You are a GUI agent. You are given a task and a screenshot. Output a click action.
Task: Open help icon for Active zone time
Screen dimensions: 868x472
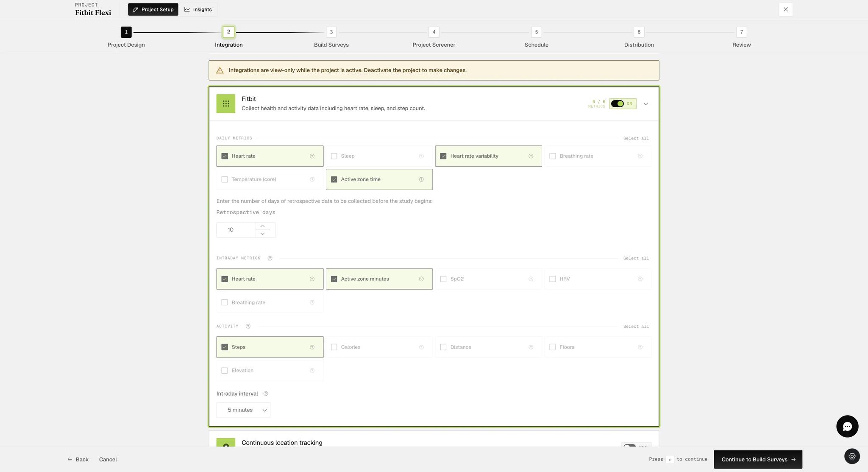421,179
